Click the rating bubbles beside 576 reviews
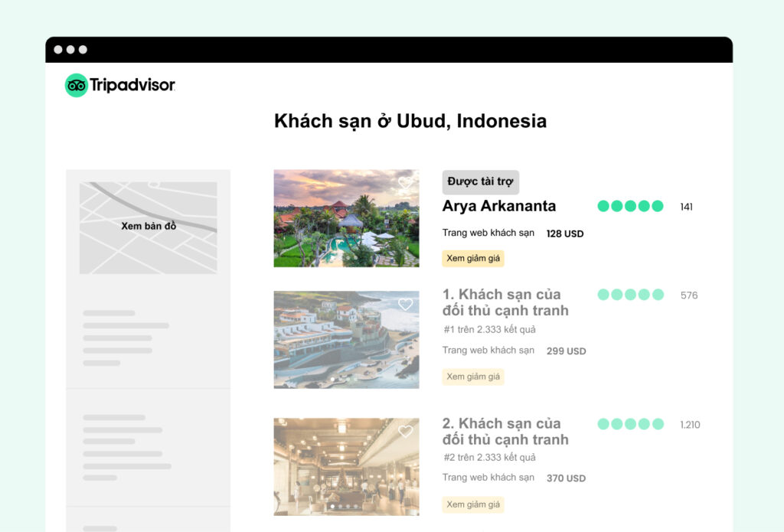The height and width of the screenshot is (532, 784). coord(631,295)
